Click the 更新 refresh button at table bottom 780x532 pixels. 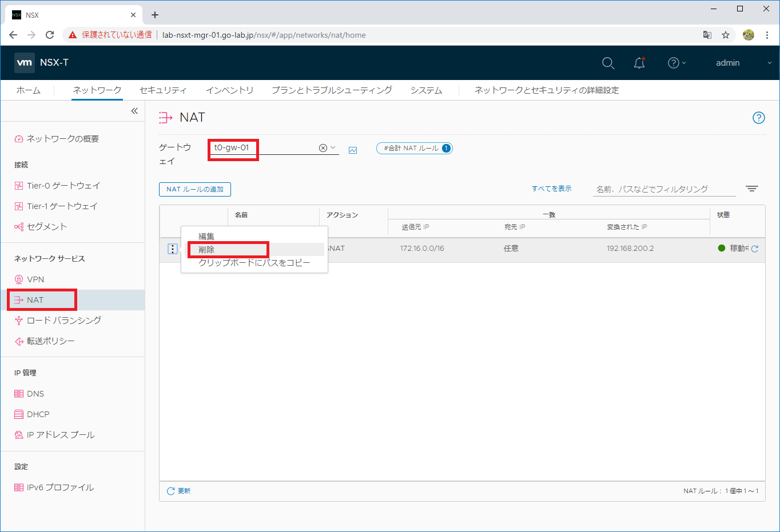pos(178,491)
